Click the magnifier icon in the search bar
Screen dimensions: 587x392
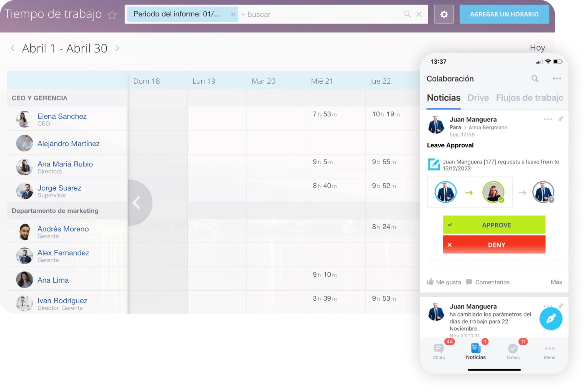coord(407,14)
